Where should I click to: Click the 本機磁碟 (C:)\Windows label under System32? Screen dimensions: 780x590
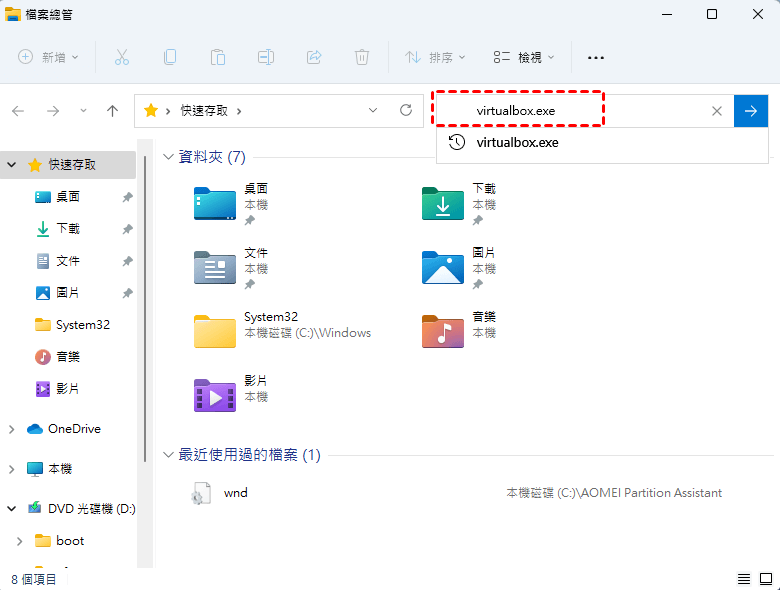307,333
